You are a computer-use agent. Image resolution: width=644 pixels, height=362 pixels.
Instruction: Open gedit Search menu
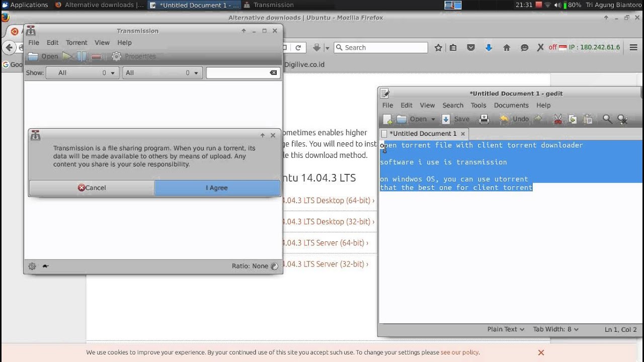[x=453, y=105]
